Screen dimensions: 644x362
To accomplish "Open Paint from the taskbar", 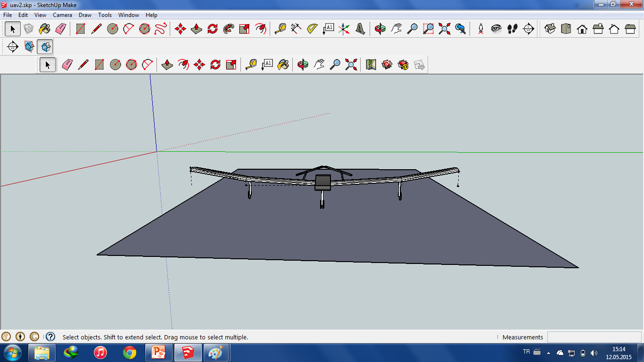I will tap(216, 353).
